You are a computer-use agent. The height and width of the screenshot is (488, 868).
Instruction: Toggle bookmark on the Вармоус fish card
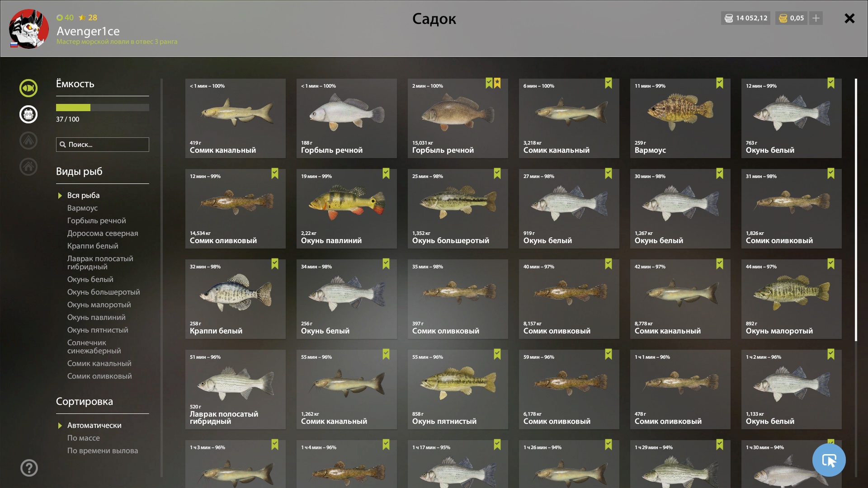720,83
